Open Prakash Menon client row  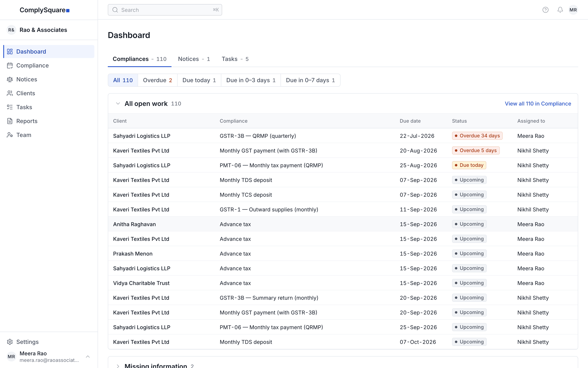(x=343, y=254)
